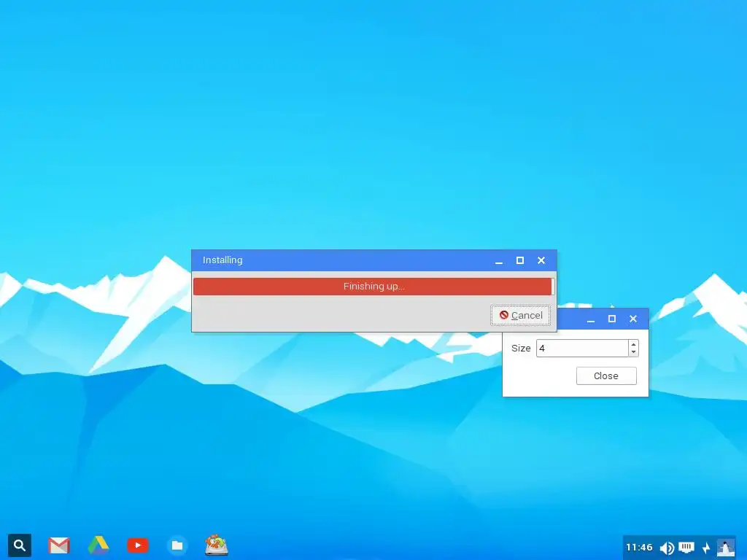Increase Size with the up arrow
This screenshot has width=747, height=560.
pos(633,344)
